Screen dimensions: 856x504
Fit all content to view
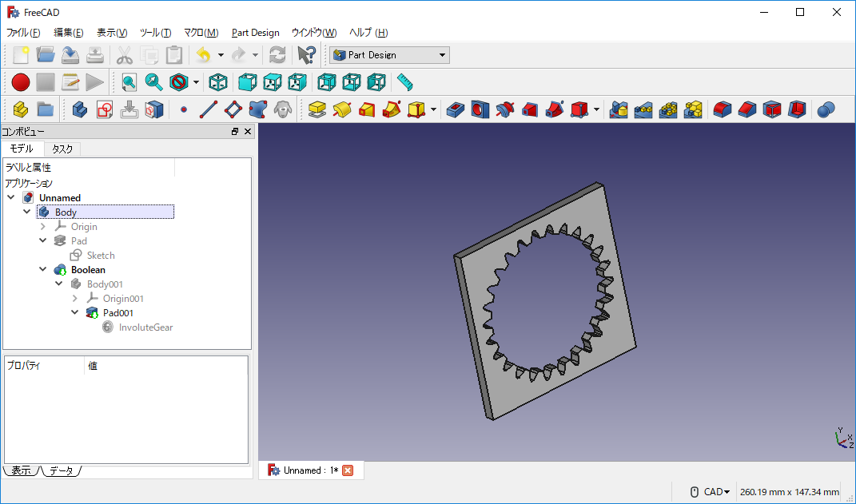point(129,82)
